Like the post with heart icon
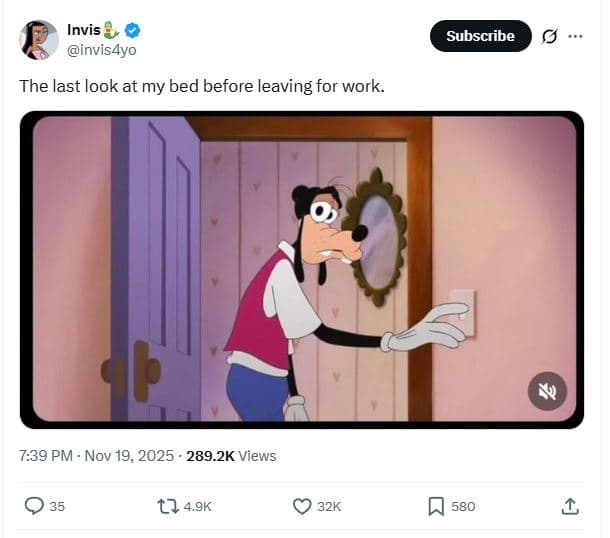This screenshot has width=610, height=538. (x=302, y=506)
